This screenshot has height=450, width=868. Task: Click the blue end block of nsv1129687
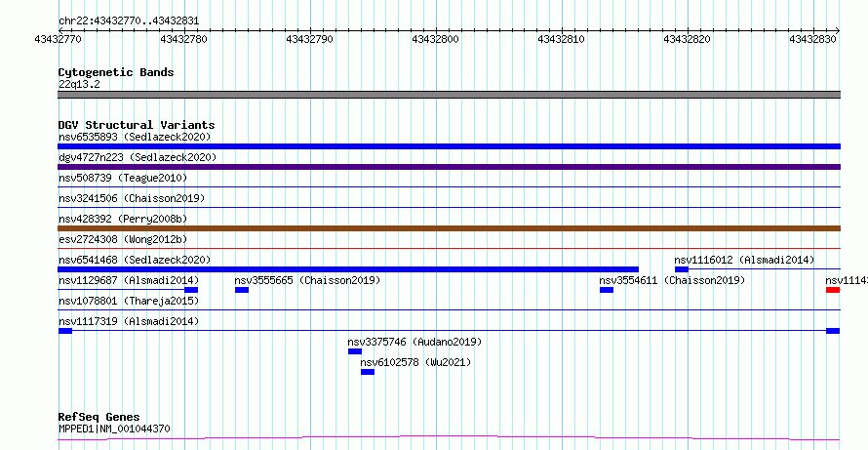click(191, 290)
